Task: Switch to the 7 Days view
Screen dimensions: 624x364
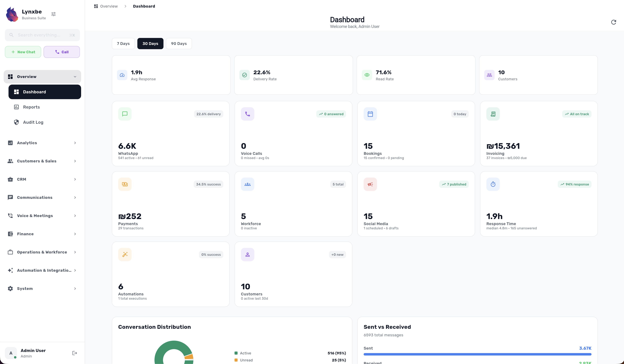Action: coord(123,44)
